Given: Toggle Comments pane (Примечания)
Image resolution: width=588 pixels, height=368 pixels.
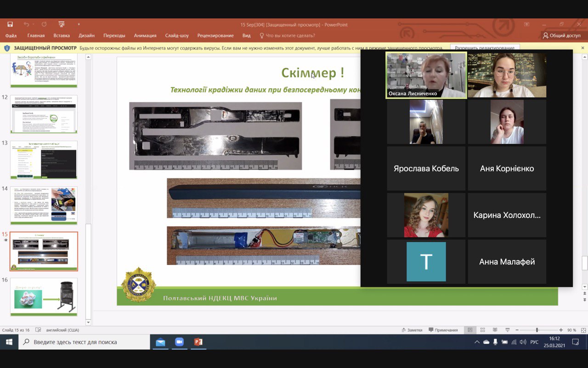Looking at the screenshot, I should (x=443, y=330).
